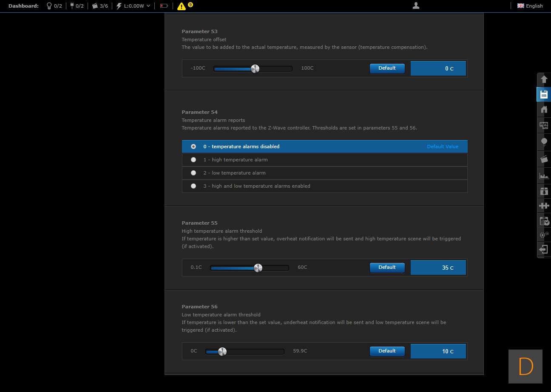Open the English language selector

click(530, 6)
